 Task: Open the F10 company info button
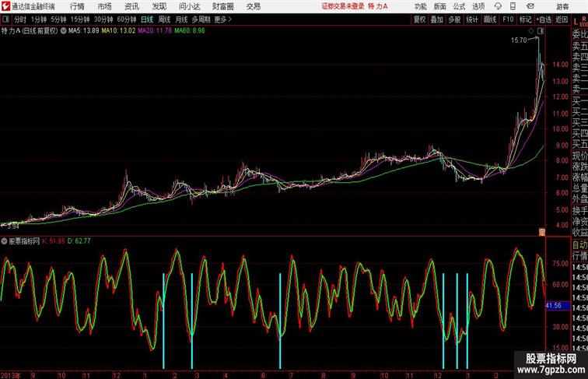[x=508, y=19]
